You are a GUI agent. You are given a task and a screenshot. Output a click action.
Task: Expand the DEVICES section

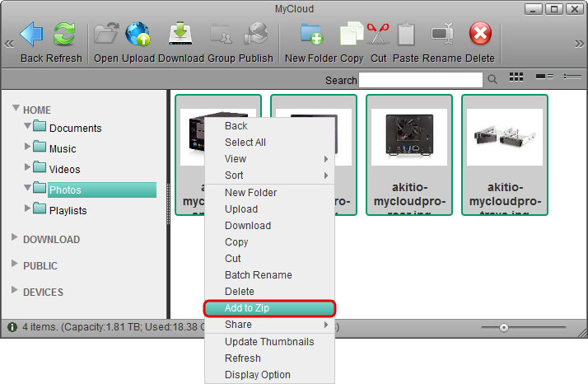coord(15,292)
